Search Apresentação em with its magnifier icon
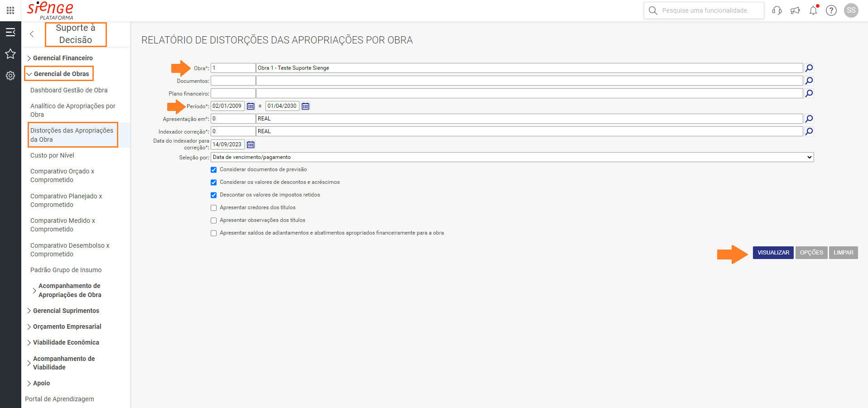The image size is (868, 408). pos(809,119)
